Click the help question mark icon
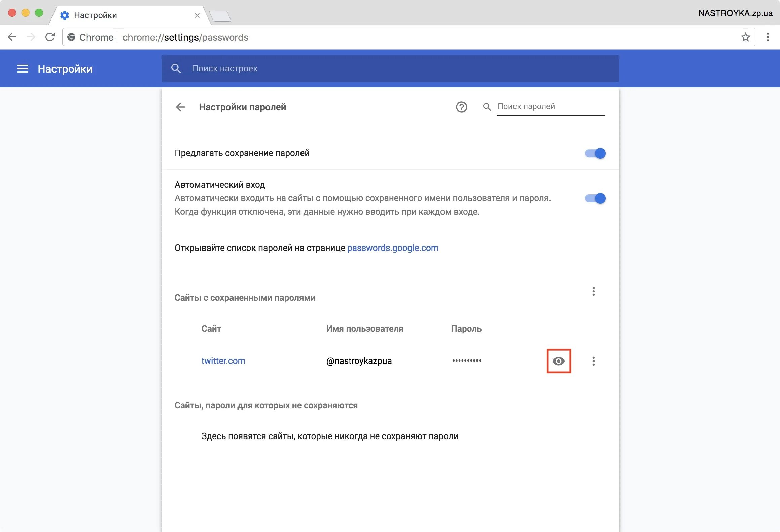This screenshot has width=780, height=532. pos(461,107)
